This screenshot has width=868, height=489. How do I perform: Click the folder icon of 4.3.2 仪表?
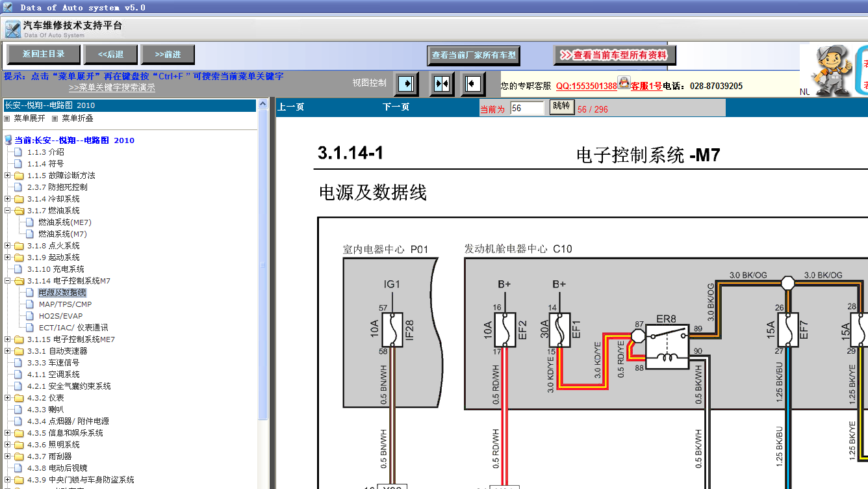click(x=19, y=397)
